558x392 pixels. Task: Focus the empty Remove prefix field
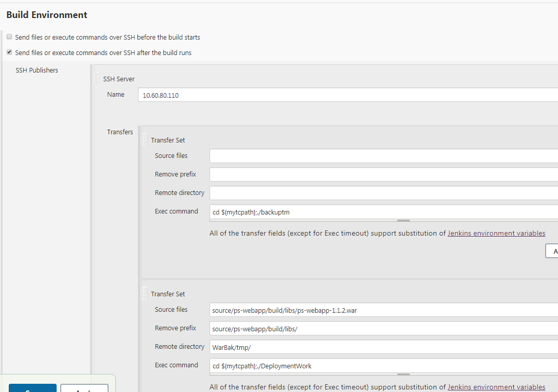pos(383,174)
